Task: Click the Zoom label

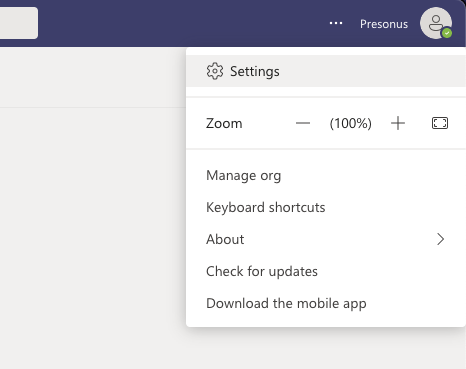Action: [x=224, y=123]
